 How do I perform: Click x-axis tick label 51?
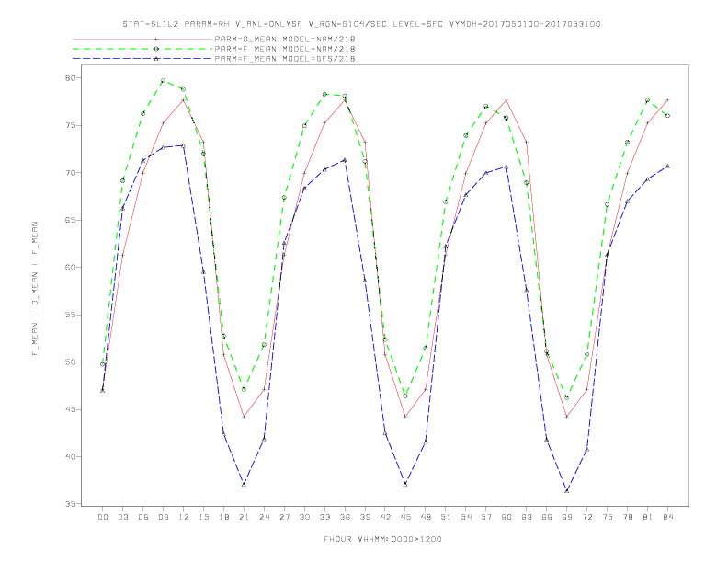[446, 517]
